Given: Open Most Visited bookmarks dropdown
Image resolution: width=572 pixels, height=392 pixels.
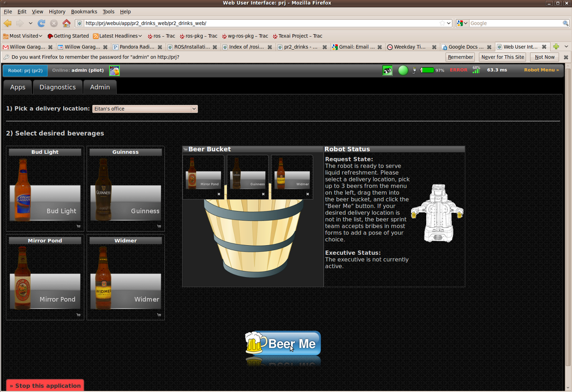Looking at the screenshot, I should [x=25, y=36].
